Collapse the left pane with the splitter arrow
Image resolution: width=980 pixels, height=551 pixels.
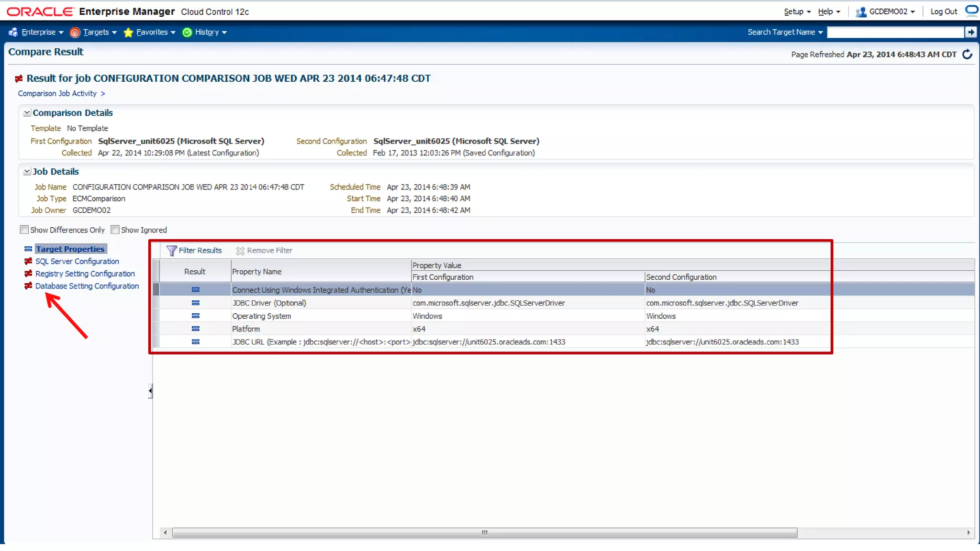[150, 391]
